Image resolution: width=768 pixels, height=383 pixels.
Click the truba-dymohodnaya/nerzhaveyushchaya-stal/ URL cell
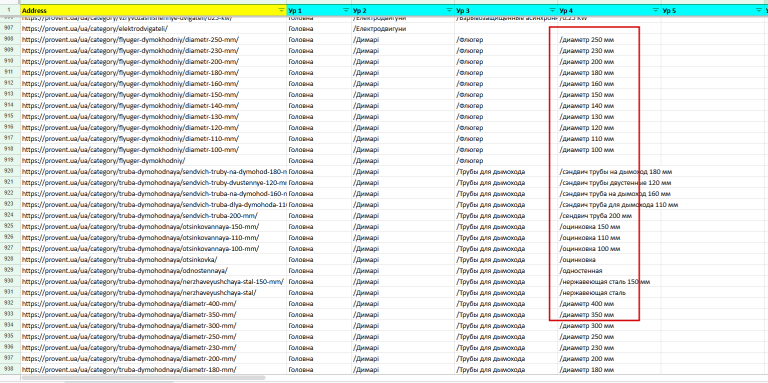pos(153,293)
